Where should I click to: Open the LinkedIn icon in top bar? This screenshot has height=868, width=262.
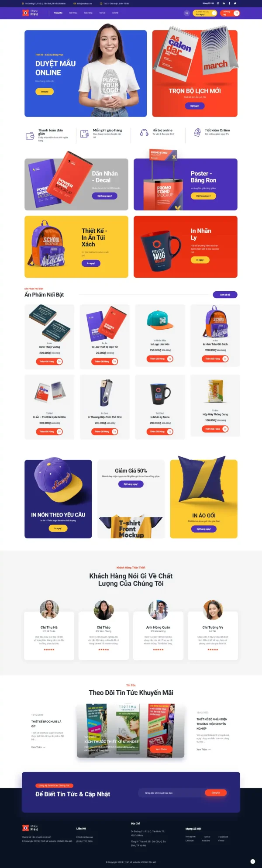tap(224, 3)
